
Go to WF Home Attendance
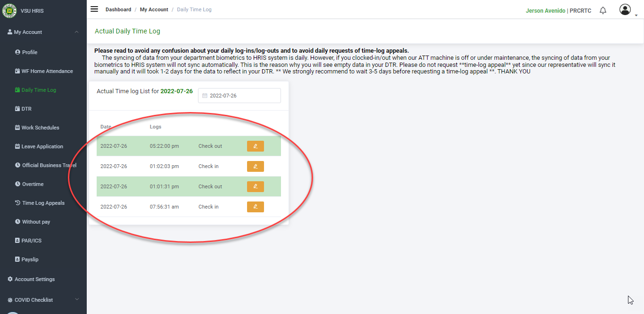point(47,71)
